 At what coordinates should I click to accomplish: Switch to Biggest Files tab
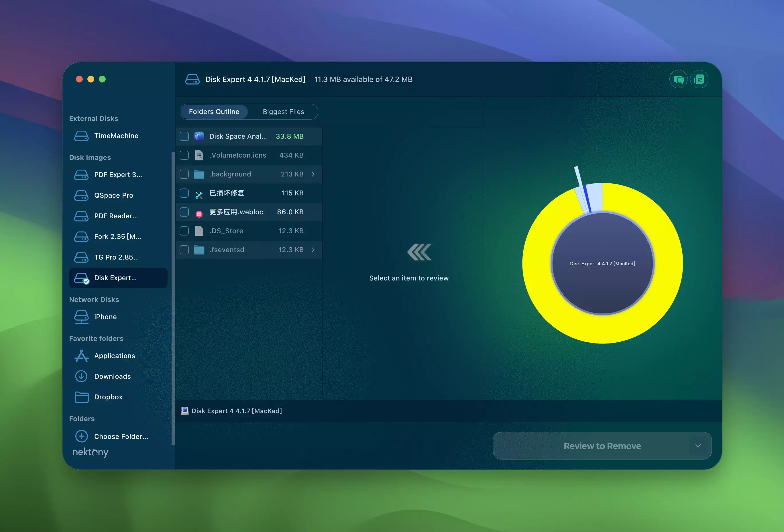tap(283, 112)
